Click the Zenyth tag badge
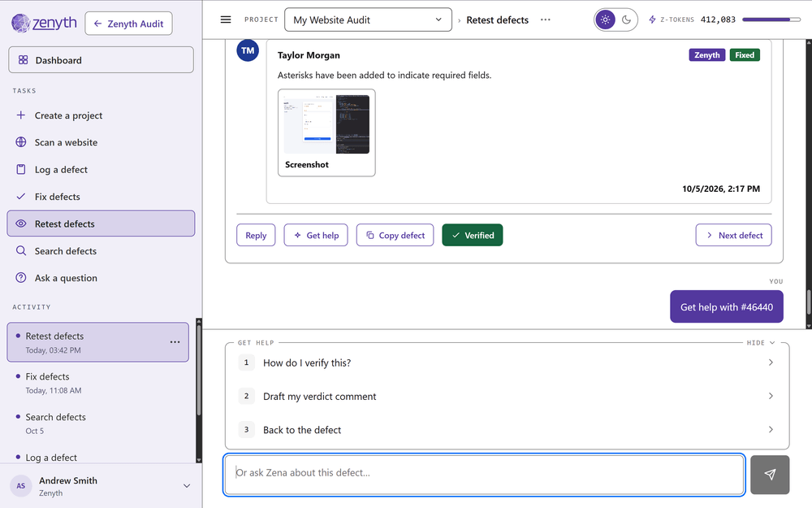Viewport: 812px width, 508px height. 707,55
